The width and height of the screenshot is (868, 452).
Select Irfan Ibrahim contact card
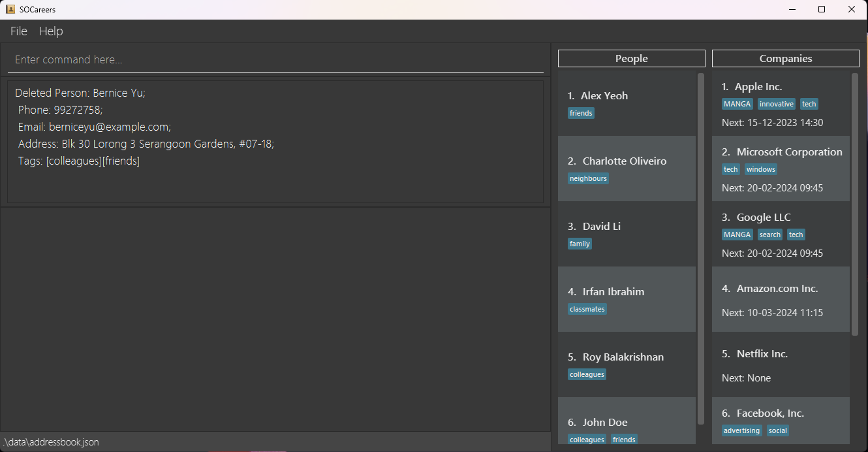pyautogui.click(x=627, y=299)
